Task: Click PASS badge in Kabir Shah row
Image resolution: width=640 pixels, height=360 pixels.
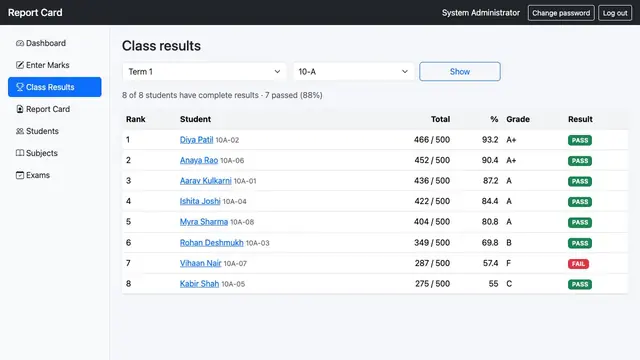Action: (580, 284)
